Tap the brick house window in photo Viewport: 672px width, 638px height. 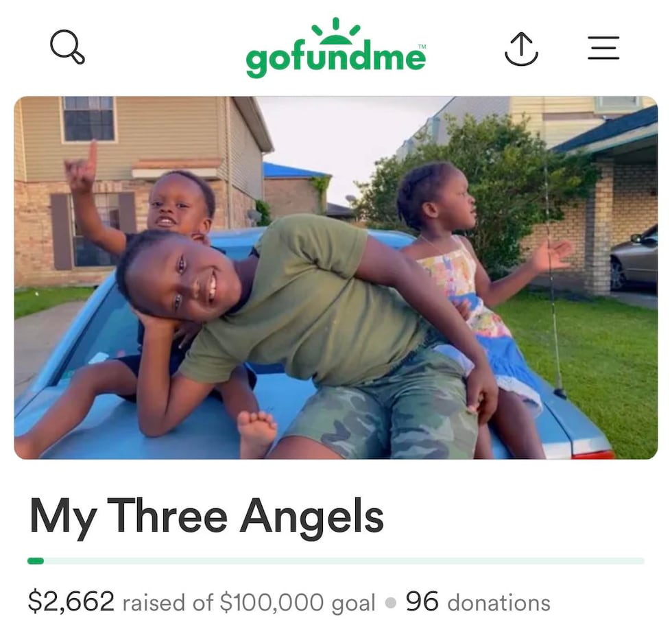click(88, 119)
